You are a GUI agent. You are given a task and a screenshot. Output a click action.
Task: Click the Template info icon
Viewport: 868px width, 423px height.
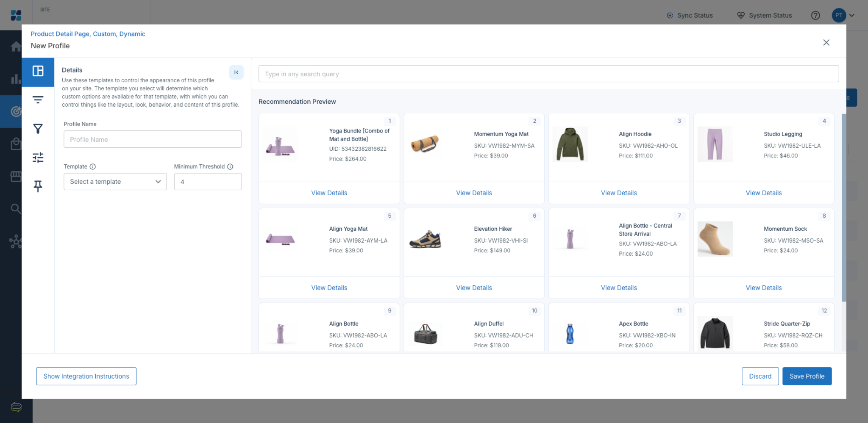pos(93,167)
